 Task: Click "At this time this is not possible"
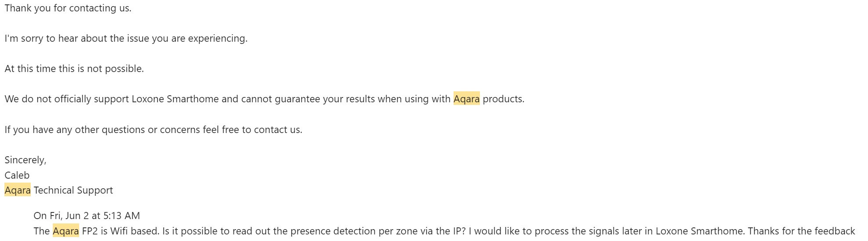click(x=74, y=68)
